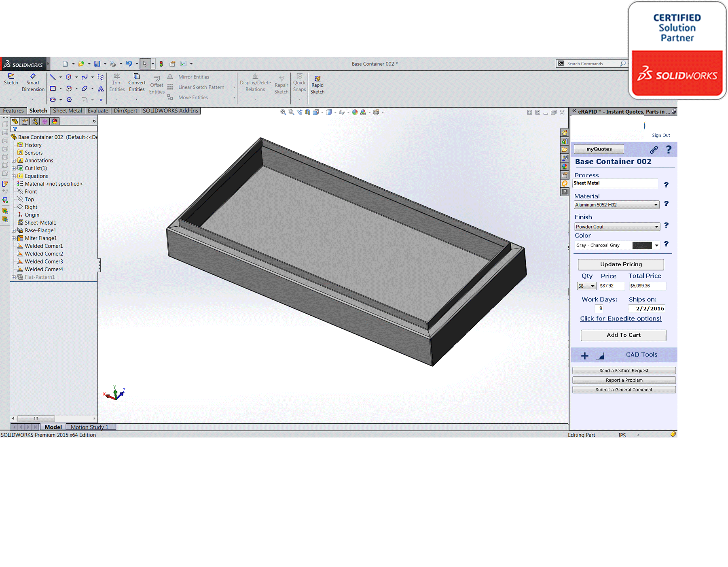Click the Report a Problem button
Screen dimensions: 728x567
(624, 380)
